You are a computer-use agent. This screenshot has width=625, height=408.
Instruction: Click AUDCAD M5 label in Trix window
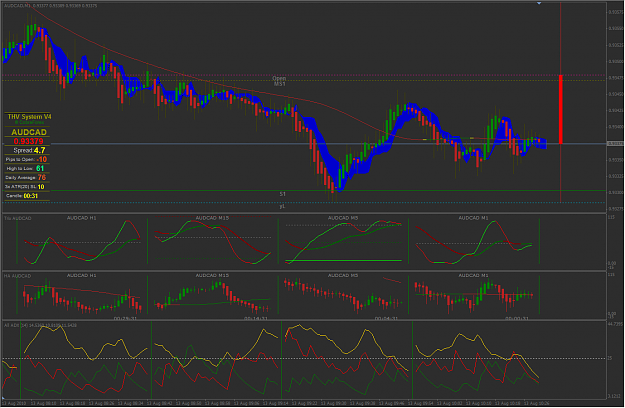pos(343,218)
